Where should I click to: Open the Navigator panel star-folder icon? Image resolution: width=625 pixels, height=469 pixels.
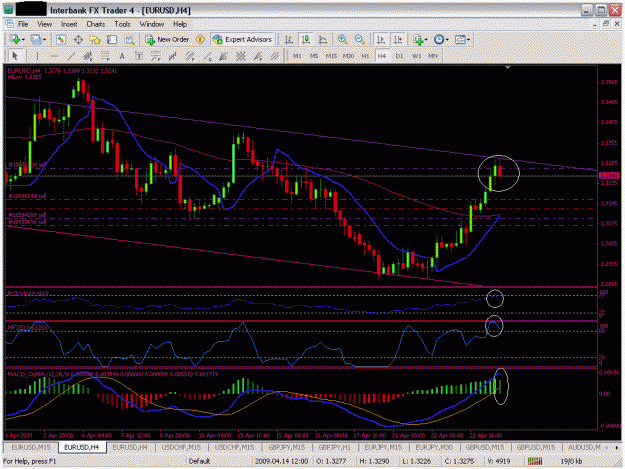pos(95,39)
